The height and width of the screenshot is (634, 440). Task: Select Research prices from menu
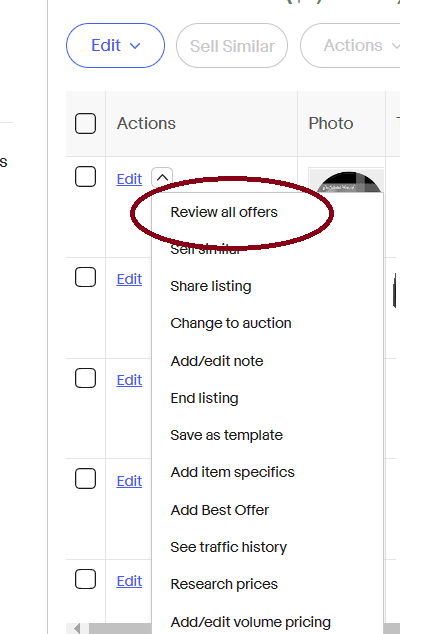click(x=224, y=584)
